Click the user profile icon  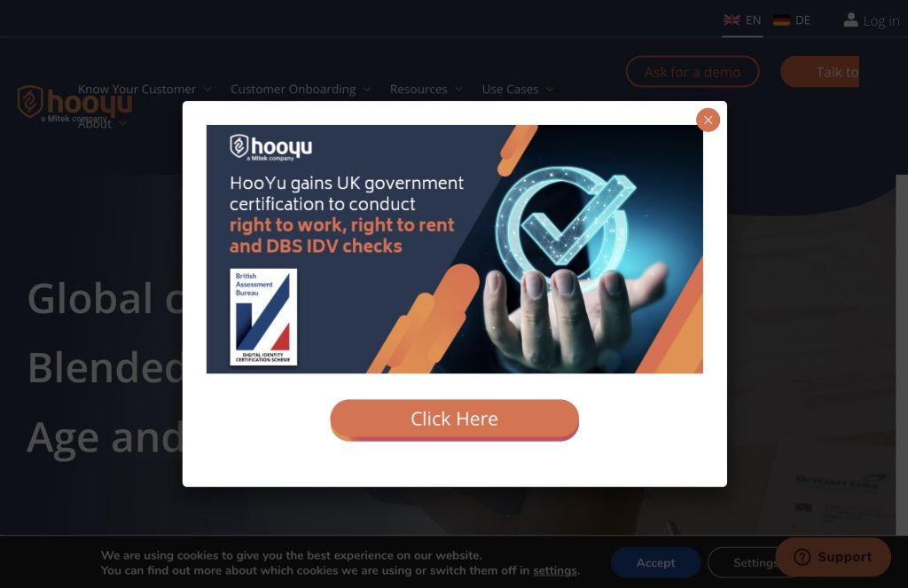850,20
